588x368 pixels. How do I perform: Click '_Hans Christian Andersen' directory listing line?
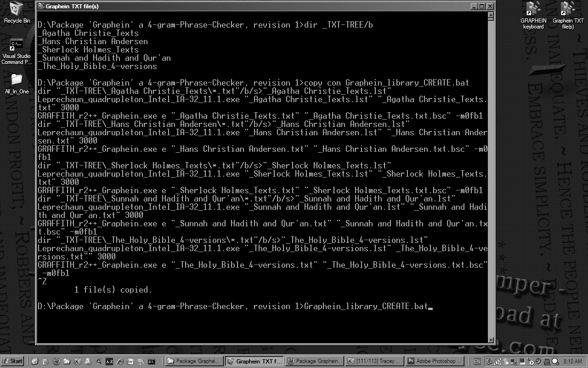(93, 41)
